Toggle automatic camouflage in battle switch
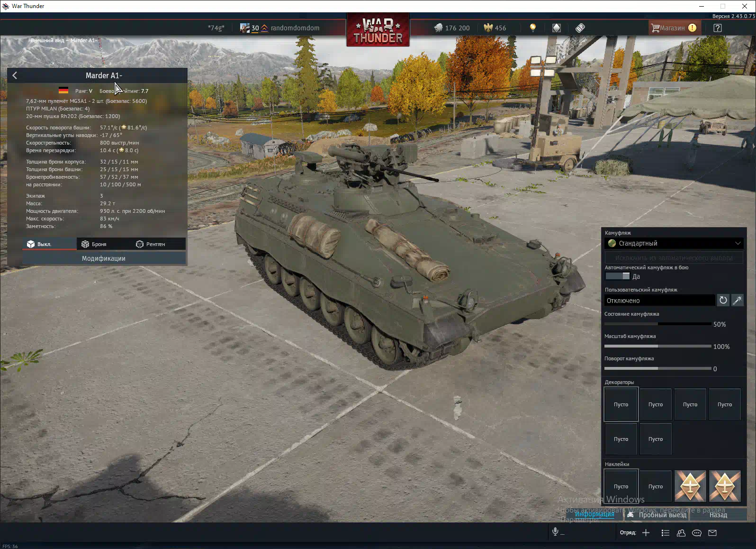 tap(617, 276)
